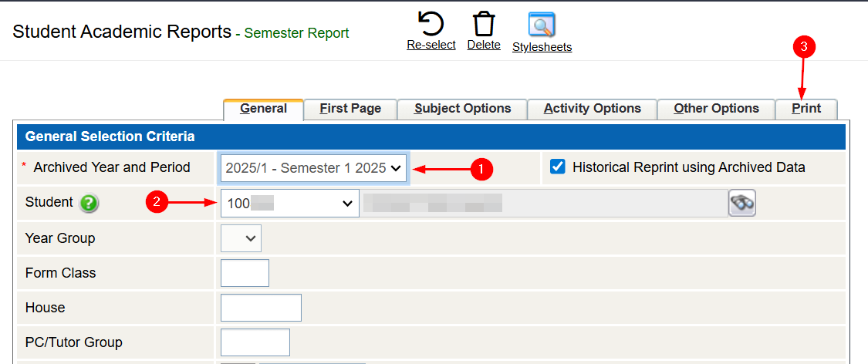Select the Other Options tab
Screen dimensions: 868x364
tap(716, 109)
